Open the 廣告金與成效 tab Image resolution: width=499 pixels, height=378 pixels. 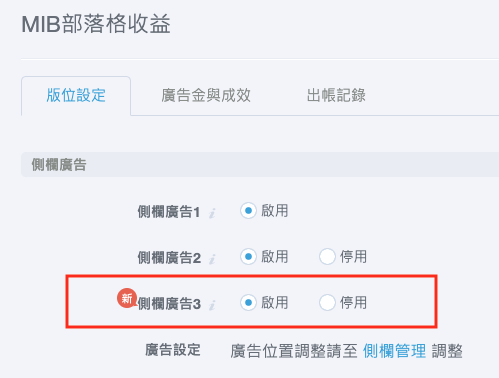click(206, 96)
